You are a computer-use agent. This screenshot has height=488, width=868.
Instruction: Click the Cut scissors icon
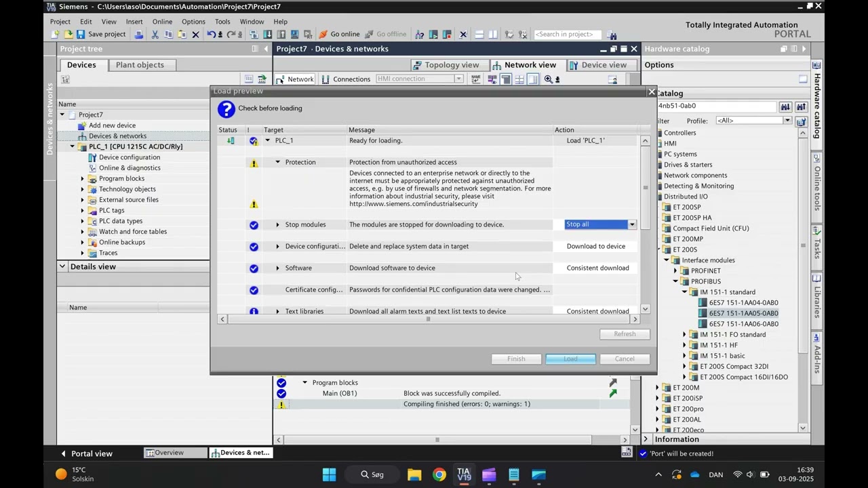click(155, 35)
